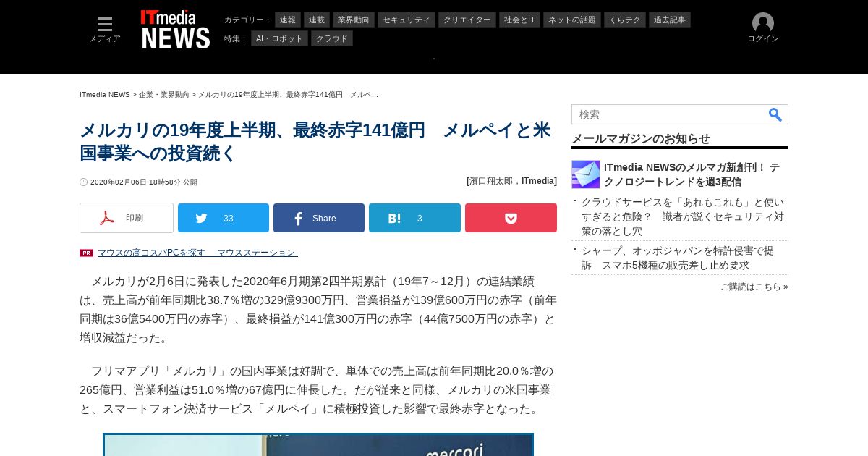Screen dimensions: 868x456
Task: Click the publish date 2020年02月06日
Action: pyautogui.click(x=144, y=182)
